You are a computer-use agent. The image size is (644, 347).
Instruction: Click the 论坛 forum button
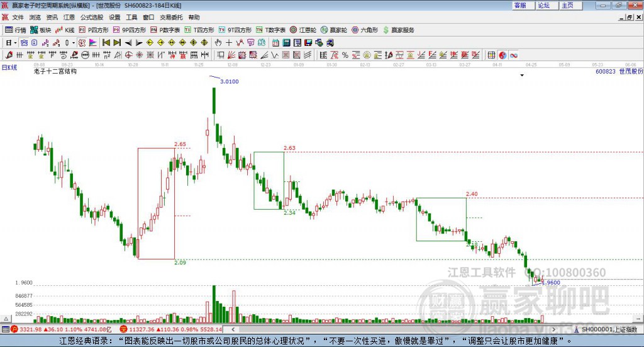[547, 5]
